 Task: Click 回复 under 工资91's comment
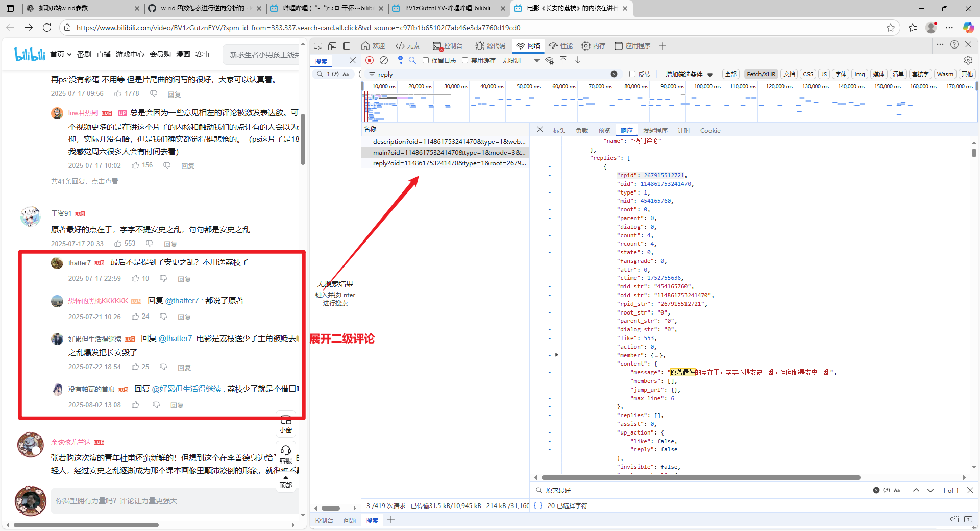click(x=170, y=244)
